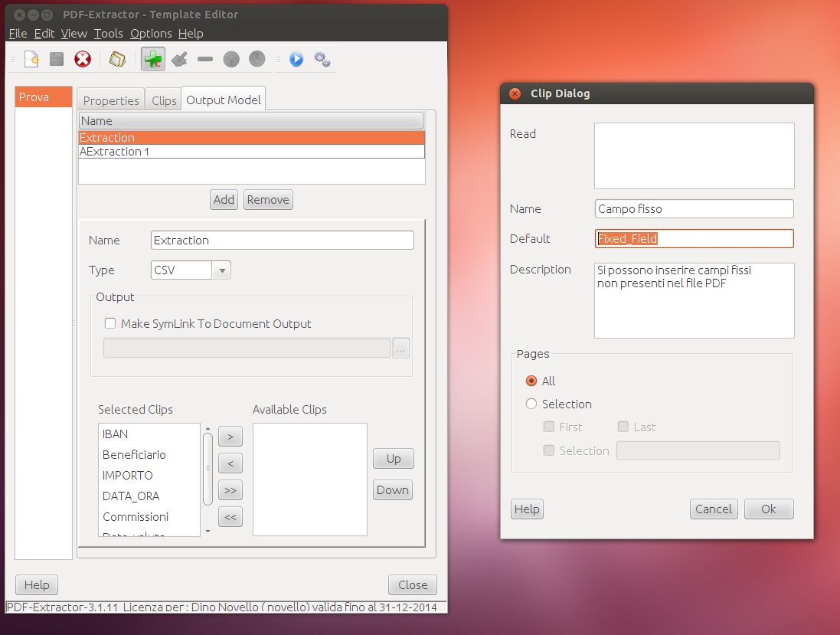Click Remove under the output model list

(x=268, y=200)
